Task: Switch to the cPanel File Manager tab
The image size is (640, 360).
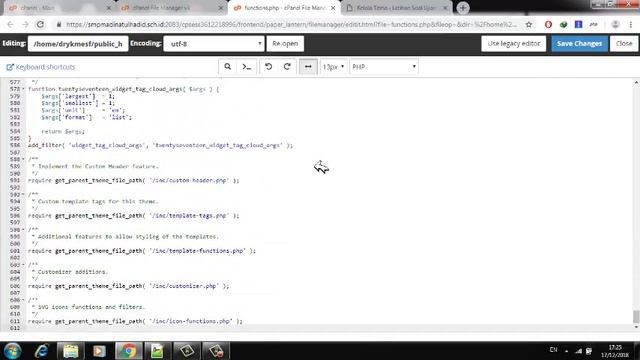Action: point(171,8)
